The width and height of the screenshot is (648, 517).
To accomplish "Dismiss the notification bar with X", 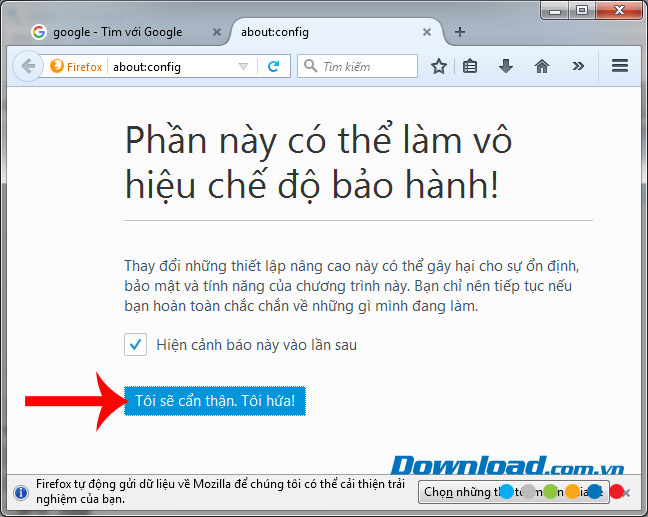I will [x=627, y=493].
